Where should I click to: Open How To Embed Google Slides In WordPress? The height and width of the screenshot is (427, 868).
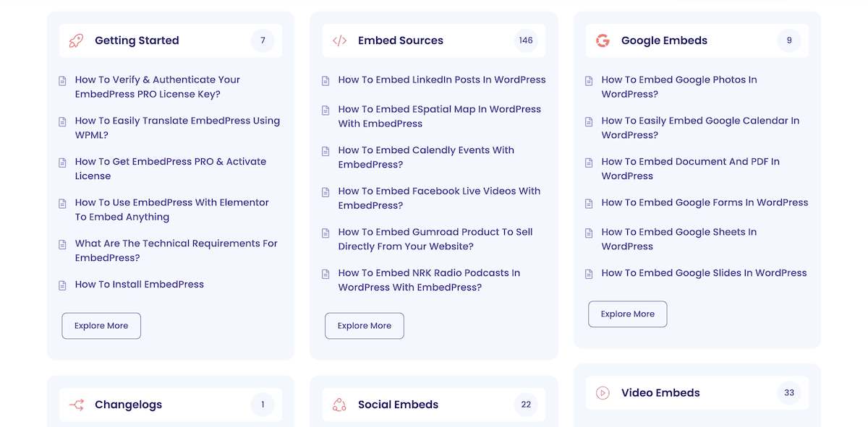click(x=705, y=273)
